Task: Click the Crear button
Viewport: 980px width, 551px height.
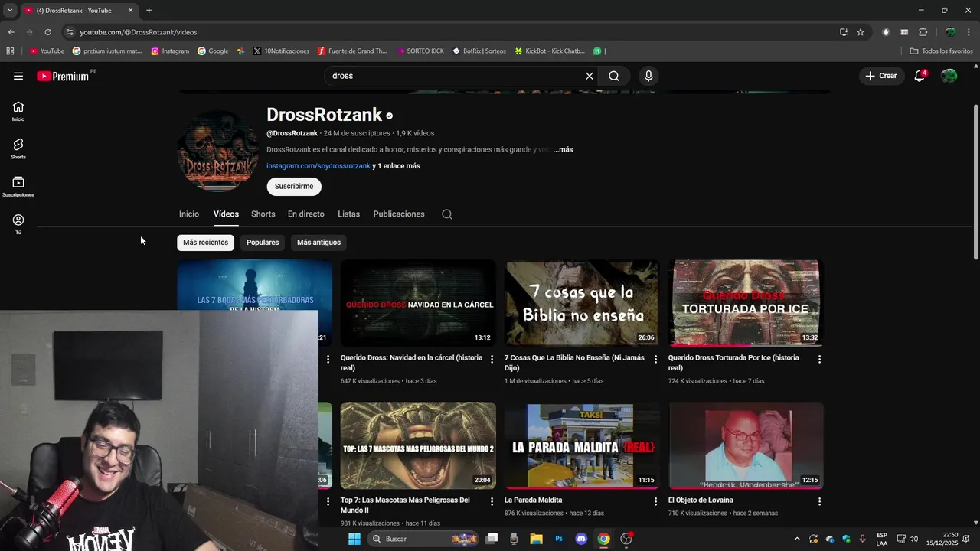Action: coord(880,76)
